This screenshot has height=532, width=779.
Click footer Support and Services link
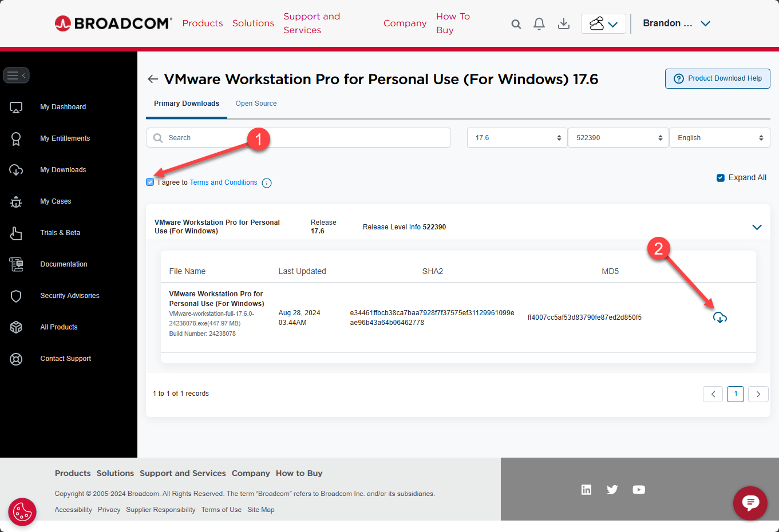[183, 473]
